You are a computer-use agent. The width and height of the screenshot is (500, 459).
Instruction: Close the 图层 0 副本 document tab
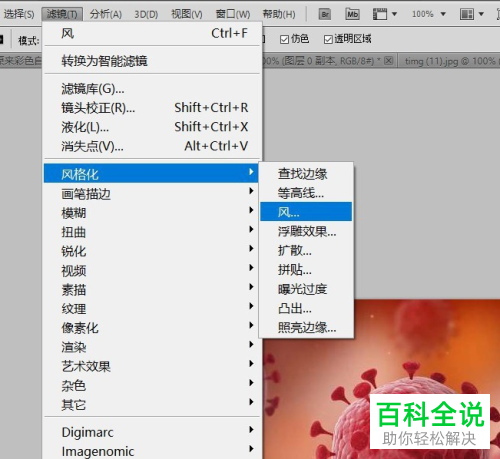tap(388, 61)
